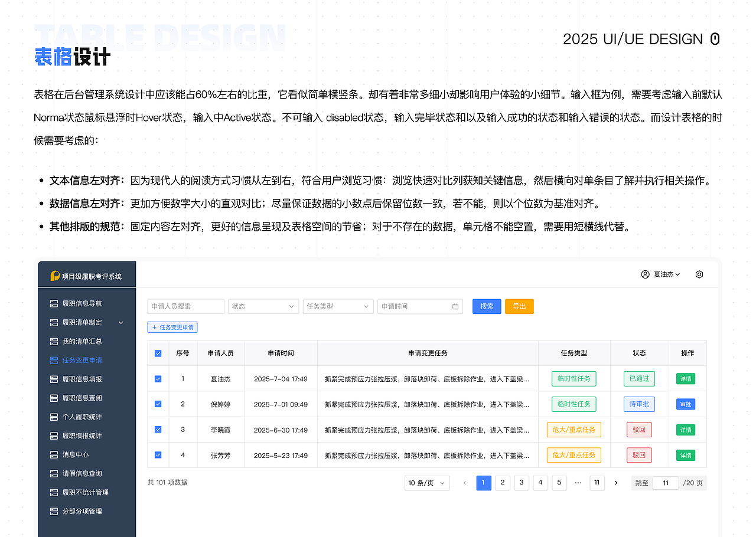Click the icon beside 请假信息查询
756x537 pixels.
(54, 473)
